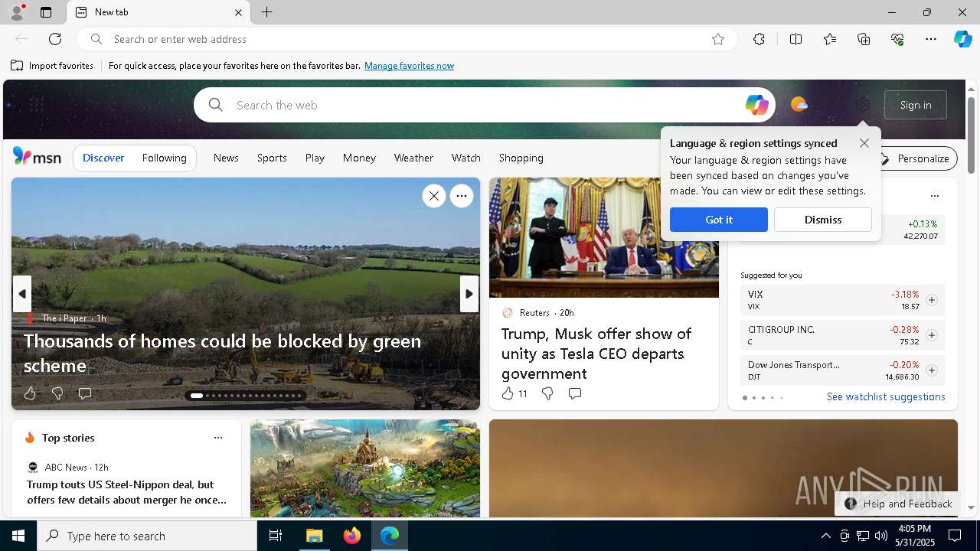Click the Sign in button
Viewport: 980px width, 551px height.
[916, 105]
